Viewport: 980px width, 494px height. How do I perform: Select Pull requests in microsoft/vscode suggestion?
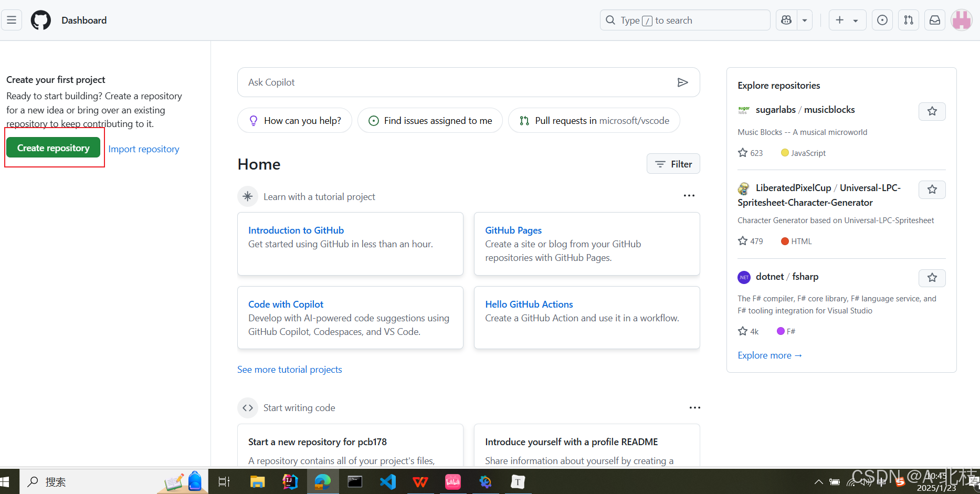[x=594, y=121]
